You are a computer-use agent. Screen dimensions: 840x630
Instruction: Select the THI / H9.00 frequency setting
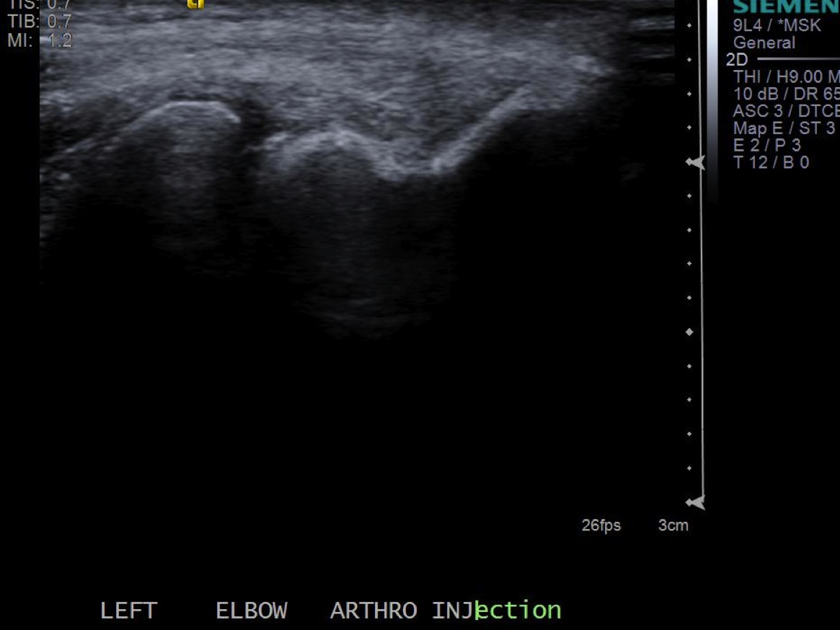(x=785, y=76)
